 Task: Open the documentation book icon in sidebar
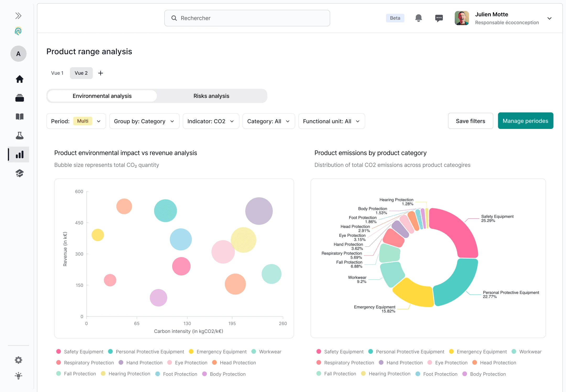tap(20, 117)
